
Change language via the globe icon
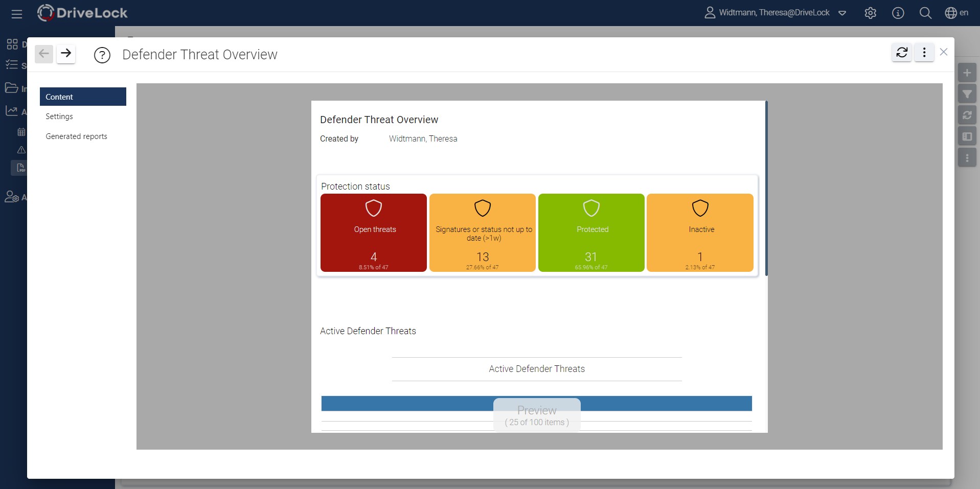pos(951,13)
